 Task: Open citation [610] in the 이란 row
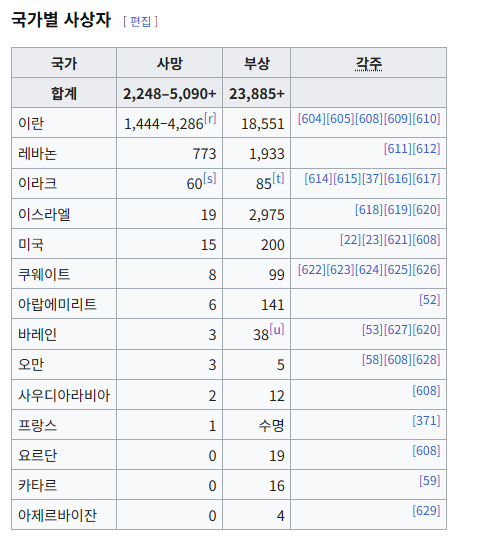(426, 119)
